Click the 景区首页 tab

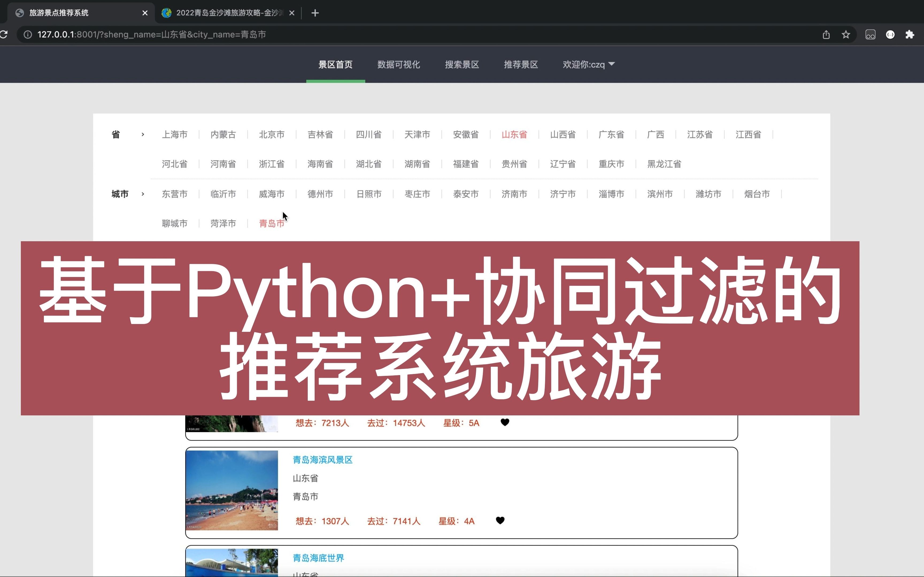coord(335,64)
